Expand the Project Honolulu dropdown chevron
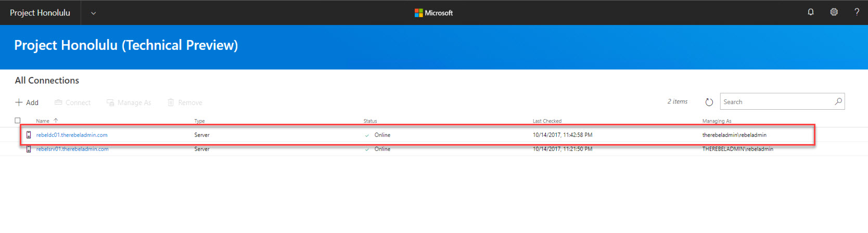 [93, 13]
